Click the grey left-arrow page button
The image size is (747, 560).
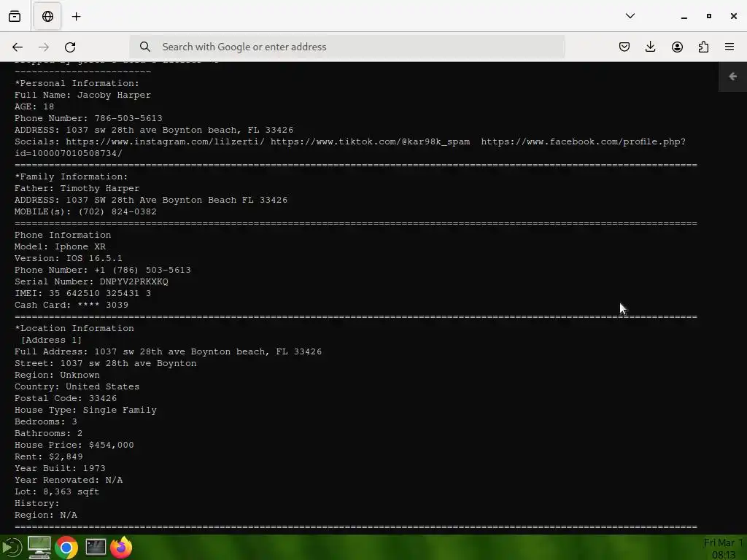(x=732, y=77)
